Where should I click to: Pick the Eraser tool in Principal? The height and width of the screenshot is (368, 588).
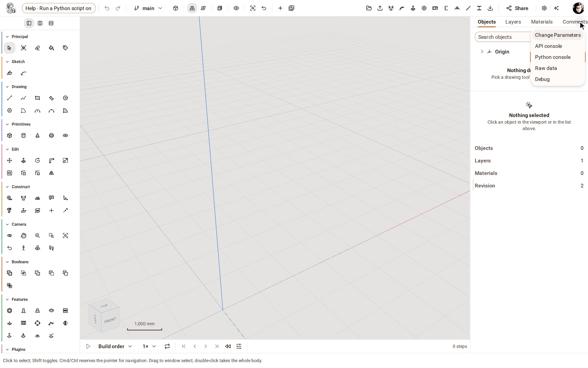tap(37, 48)
